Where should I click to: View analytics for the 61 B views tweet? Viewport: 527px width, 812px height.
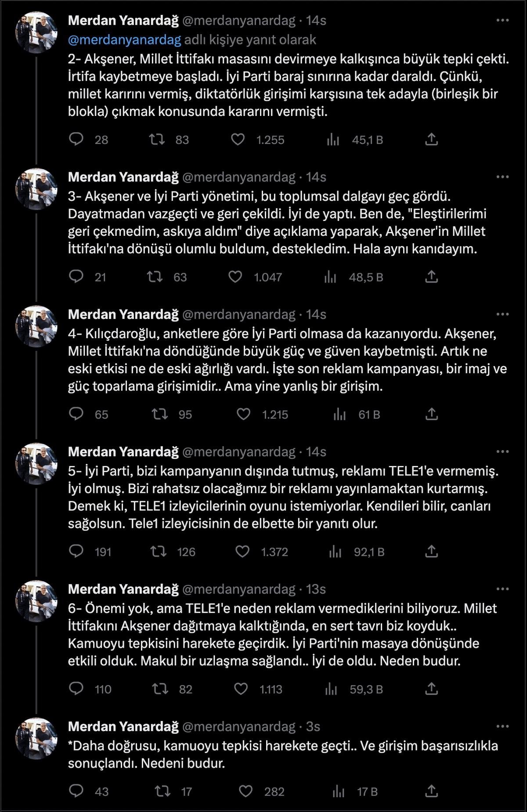339,415
